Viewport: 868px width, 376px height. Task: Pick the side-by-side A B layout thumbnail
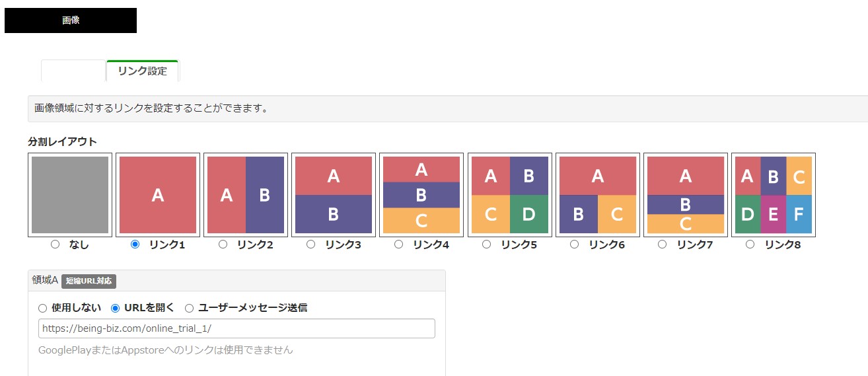tap(246, 195)
